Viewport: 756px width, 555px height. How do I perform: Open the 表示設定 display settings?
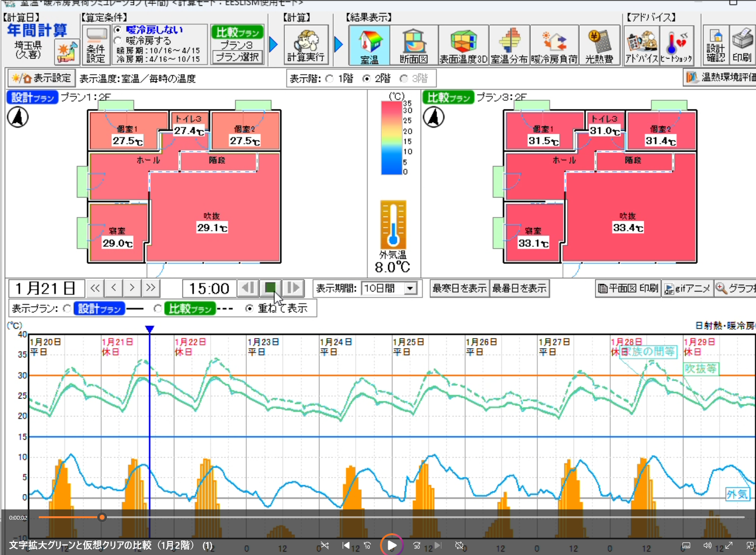[x=42, y=78]
